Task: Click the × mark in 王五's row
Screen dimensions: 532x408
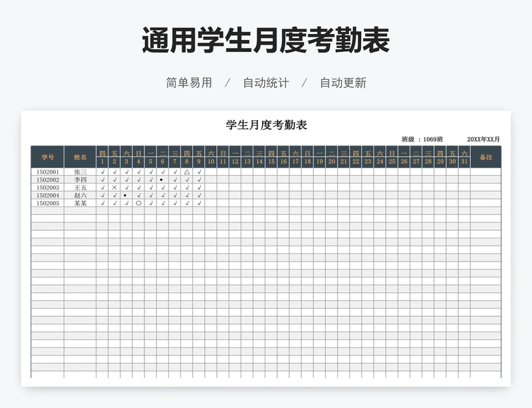Action: (114, 188)
